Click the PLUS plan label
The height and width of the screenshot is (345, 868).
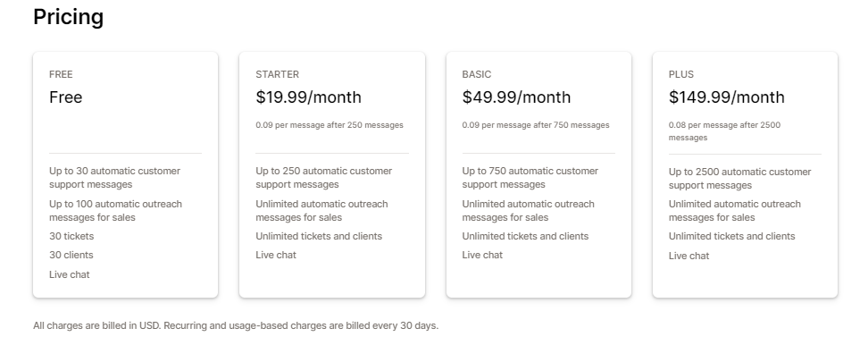[x=680, y=74]
